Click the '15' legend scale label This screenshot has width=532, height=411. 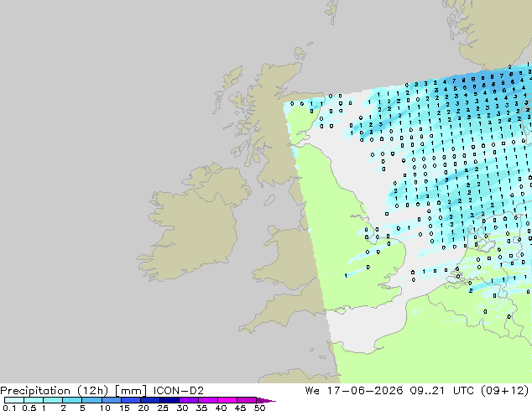pos(124,408)
